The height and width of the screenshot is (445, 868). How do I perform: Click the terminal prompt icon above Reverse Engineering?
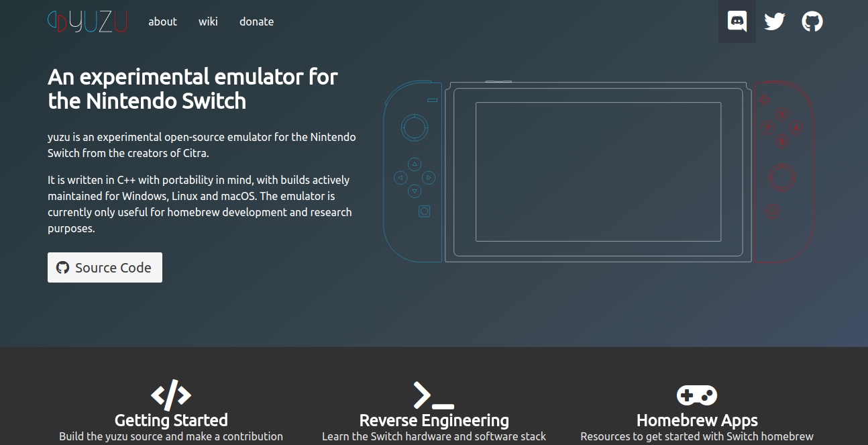point(434,395)
